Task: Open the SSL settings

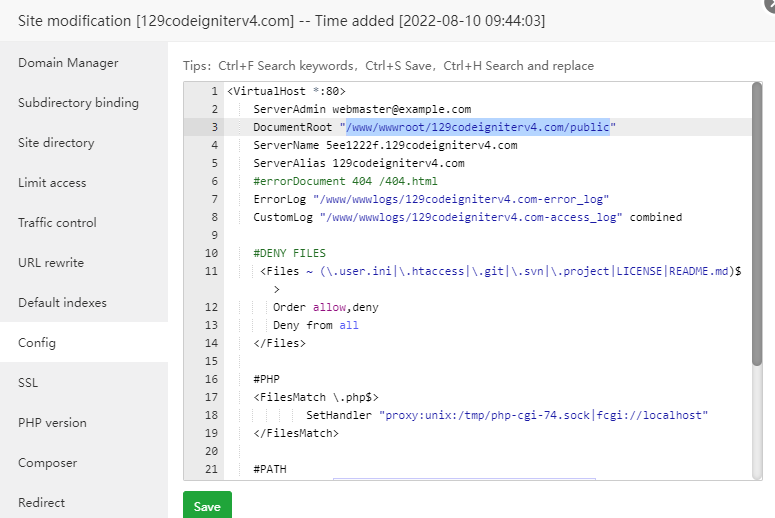Action: point(28,383)
